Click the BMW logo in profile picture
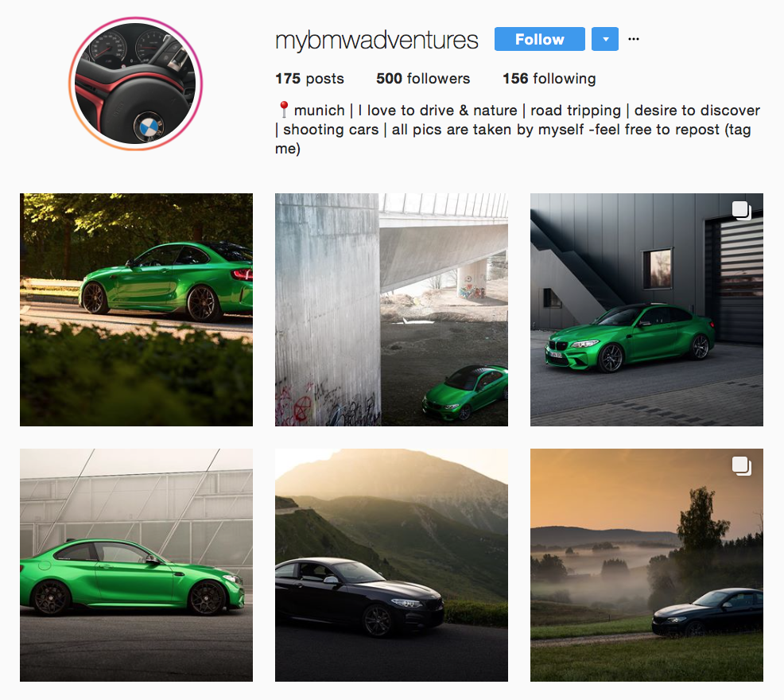The width and height of the screenshot is (784, 700). coord(149,126)
